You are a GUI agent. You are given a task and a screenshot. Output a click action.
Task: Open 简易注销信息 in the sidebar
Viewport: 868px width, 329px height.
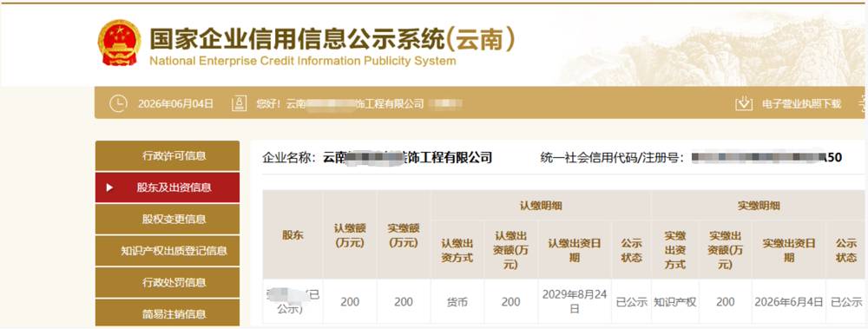click(x=168, y=313)
